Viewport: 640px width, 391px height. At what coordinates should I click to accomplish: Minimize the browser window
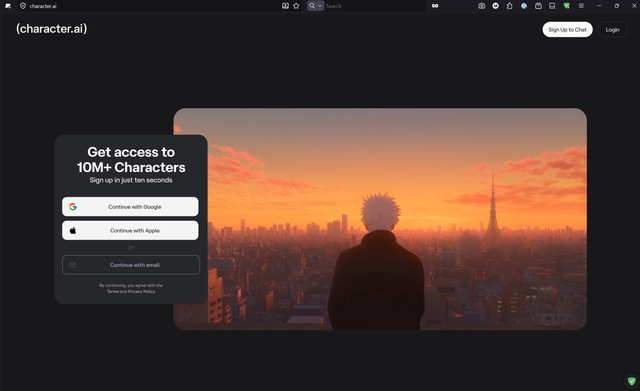click(599, 6)
